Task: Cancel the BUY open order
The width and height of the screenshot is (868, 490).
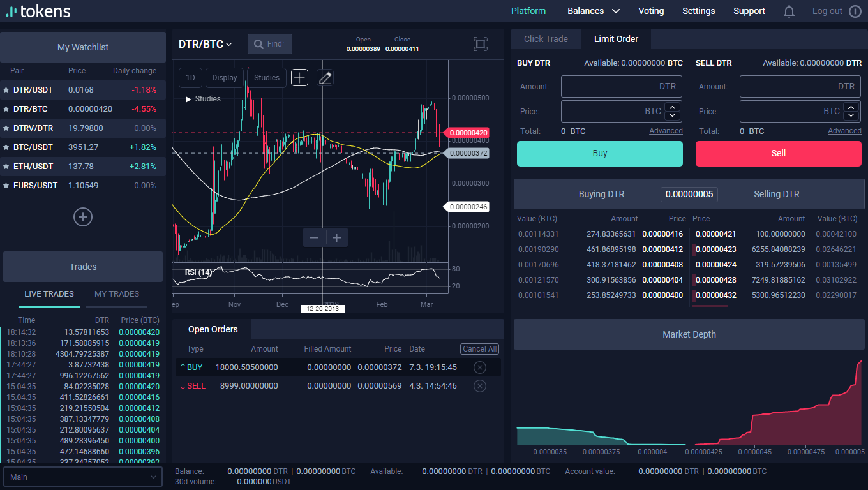Action: pos(480,367)
